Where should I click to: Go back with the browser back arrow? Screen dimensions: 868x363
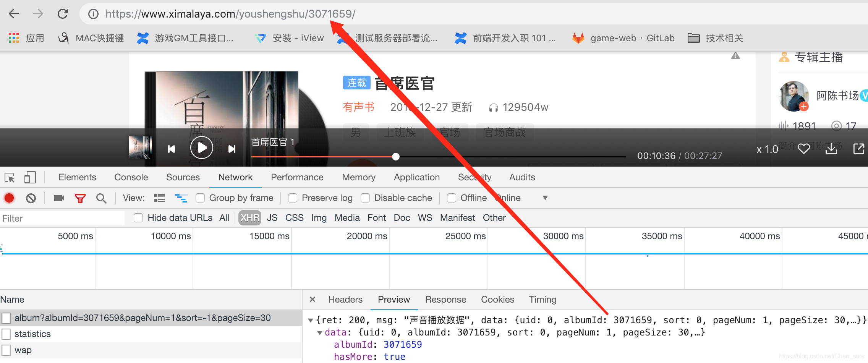(x=14, y=14)
